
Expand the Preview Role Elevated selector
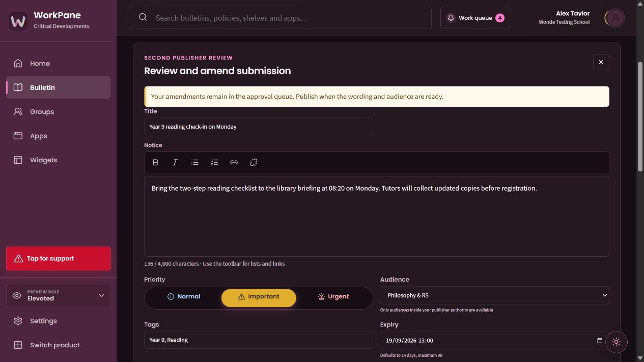59,295
